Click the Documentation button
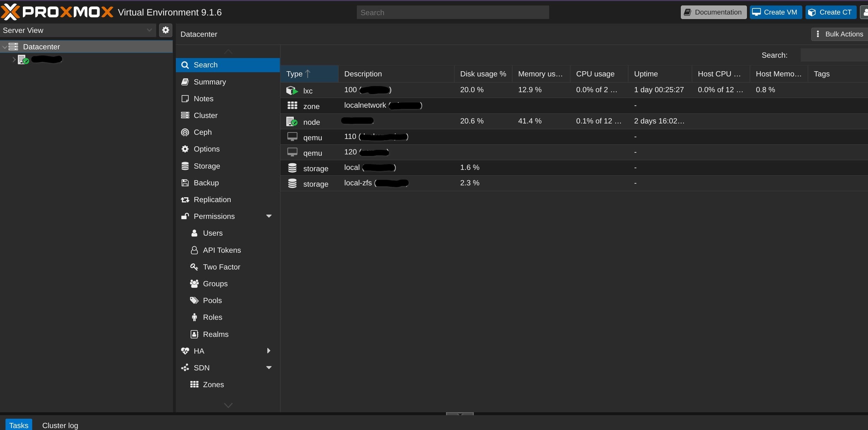This screenshot has width=868, height=430. coord(713,12)
